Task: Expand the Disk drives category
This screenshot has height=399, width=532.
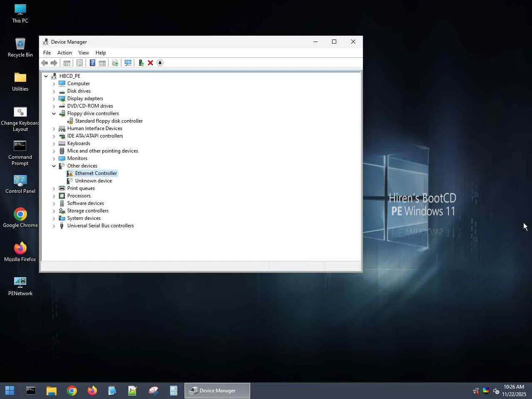Action: pos(54,91)
